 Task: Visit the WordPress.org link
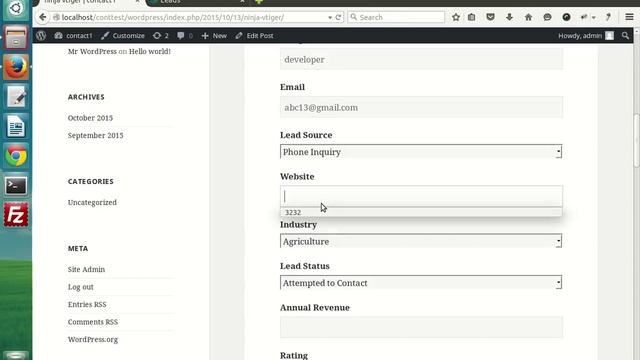[93, 340]
